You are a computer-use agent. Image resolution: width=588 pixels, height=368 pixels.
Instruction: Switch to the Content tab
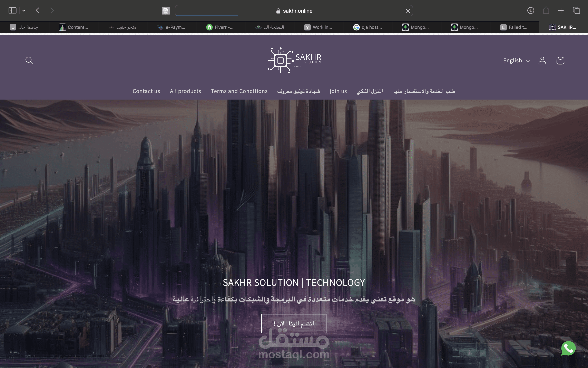74,27
